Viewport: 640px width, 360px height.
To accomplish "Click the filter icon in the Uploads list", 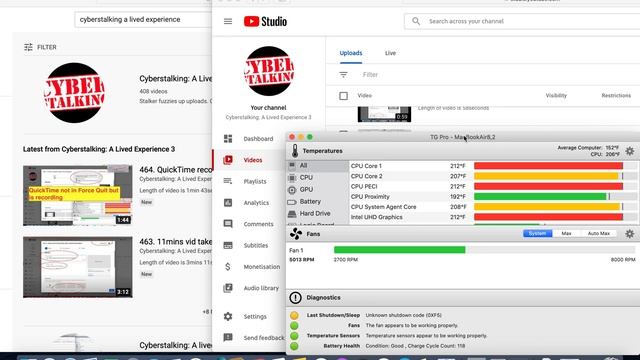I will [343, 75].
